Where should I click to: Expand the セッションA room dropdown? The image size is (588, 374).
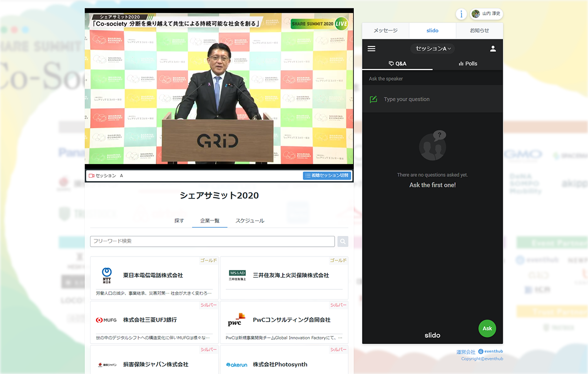click(x=433, y=48)
